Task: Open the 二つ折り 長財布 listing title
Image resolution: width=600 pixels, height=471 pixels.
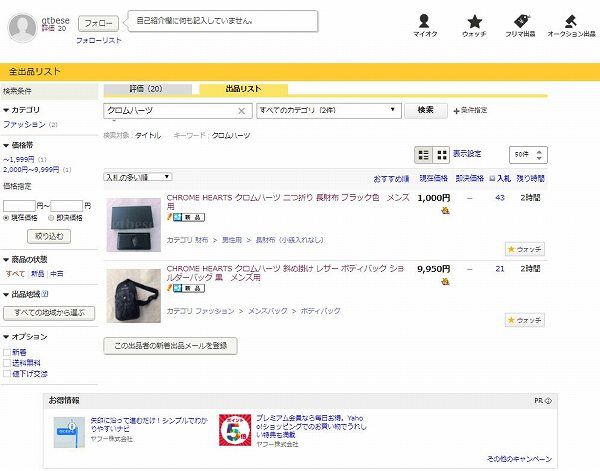Action: click(x=288, y=202)
